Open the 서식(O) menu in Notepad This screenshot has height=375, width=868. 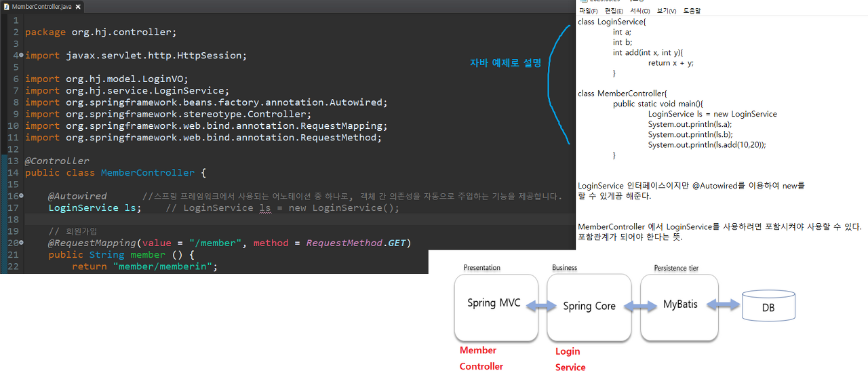point(639,11)
